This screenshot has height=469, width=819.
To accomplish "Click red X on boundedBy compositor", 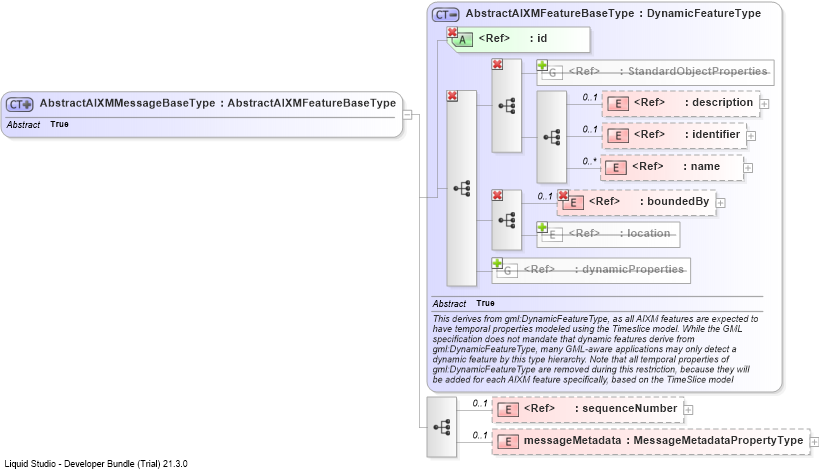I will coord(497,195).
